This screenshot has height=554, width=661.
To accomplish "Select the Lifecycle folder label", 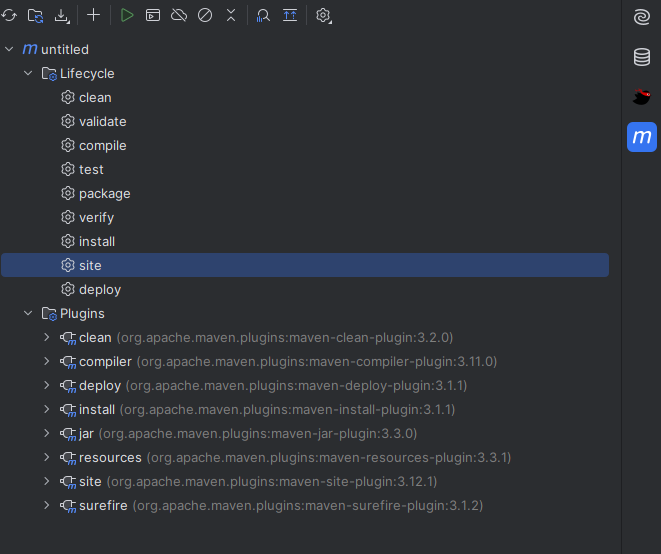I will pos(87,73).
